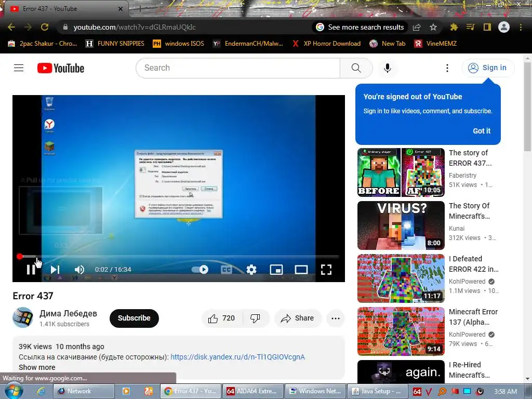Toggle closed captions CC button
This screenshot has height=399, width=532.
227,270
